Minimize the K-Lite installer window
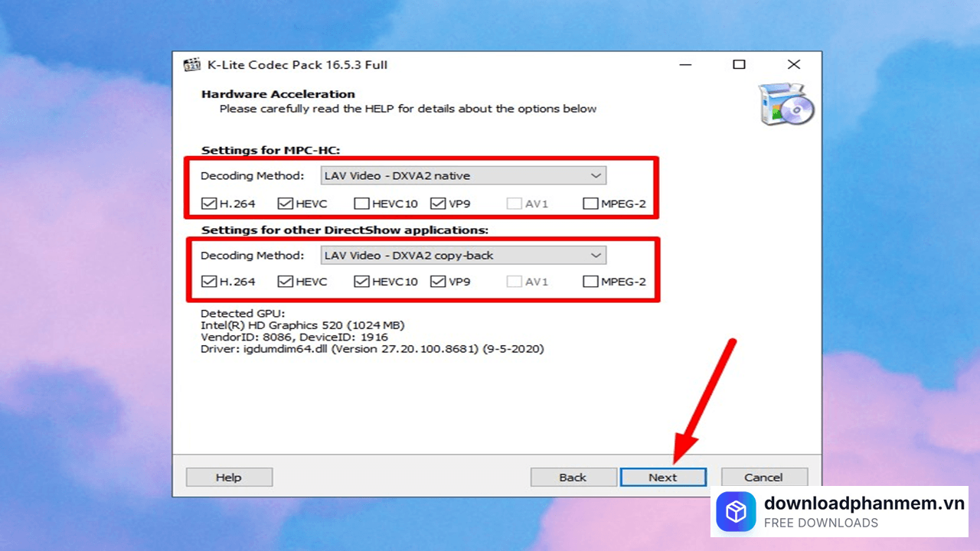The image size is (980, 551). pyautogui.click(x=684, y=65)
